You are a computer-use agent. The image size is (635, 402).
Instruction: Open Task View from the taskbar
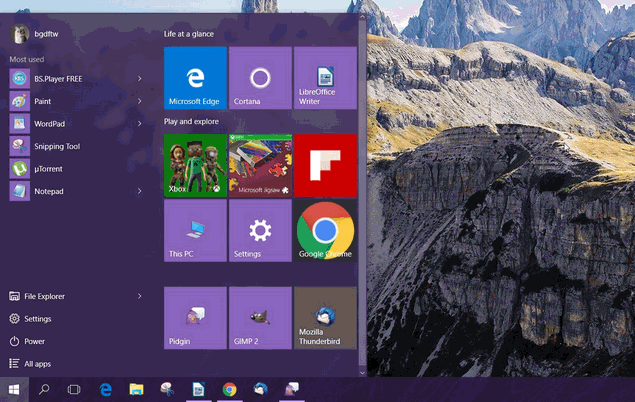(74, 389)
